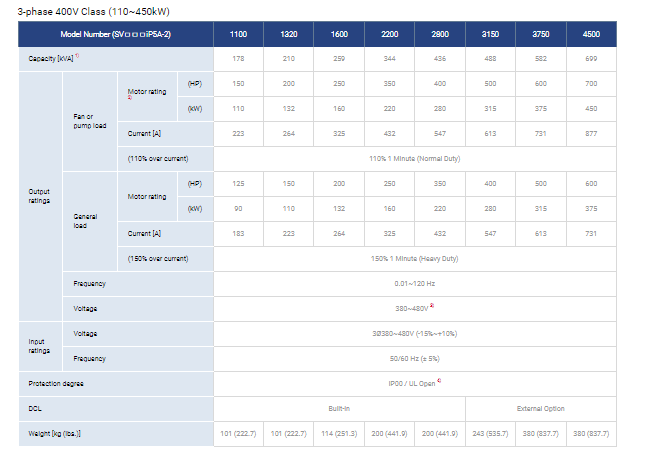Open footnote 1 next to Capacity [kVA]
This screenshot has width=660, height=463.
coord(77,58)
